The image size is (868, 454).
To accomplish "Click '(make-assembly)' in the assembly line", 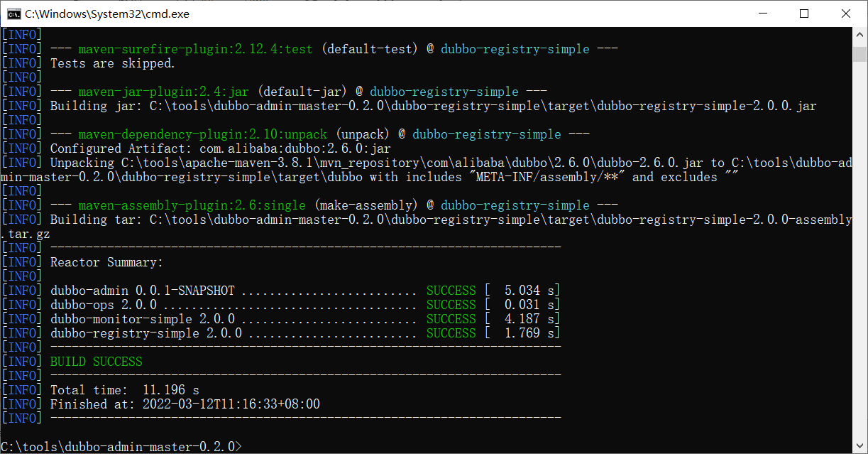I will tap(366, 205).
